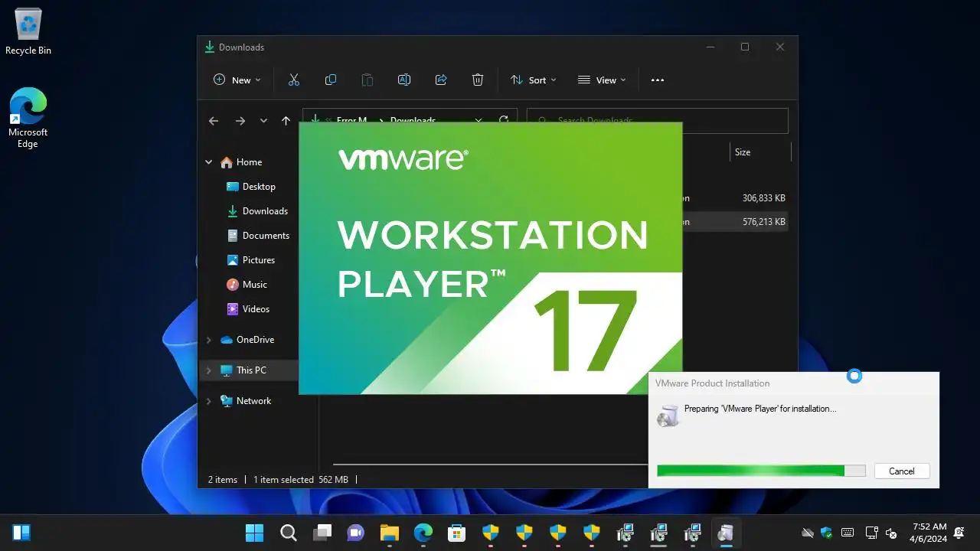Expand the OneDrive tree node chevron
Image resolution: width=980 pixels, height=551 pixels.
pyautogui.click(x=209, y=340)
